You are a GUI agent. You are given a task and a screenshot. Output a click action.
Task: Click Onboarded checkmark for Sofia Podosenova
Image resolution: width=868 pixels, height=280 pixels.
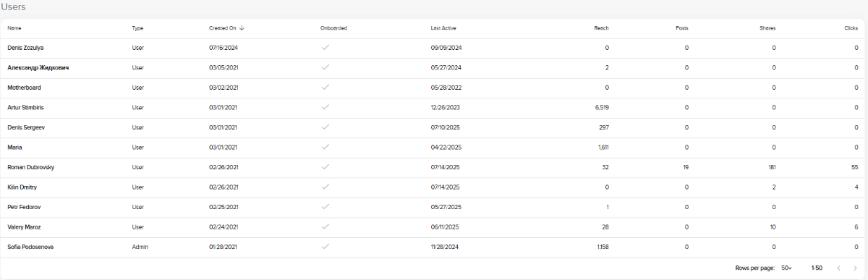tap(325, 247)
